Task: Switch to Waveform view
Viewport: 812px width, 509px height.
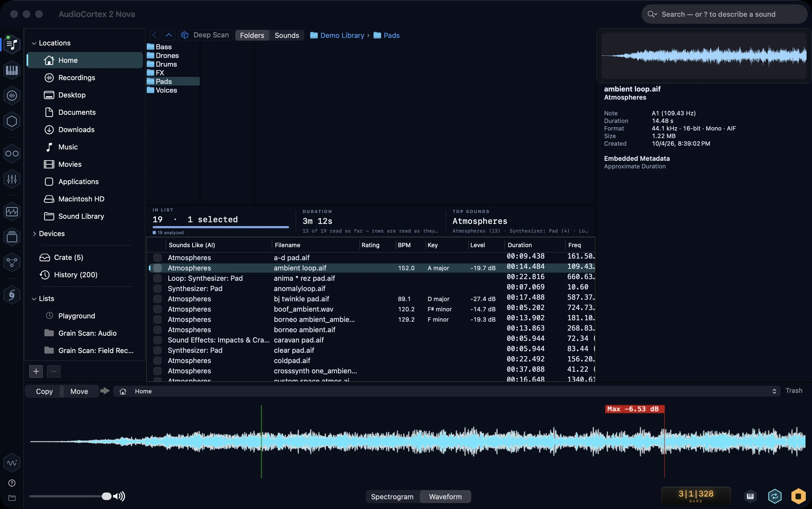Action: [445, 496]
